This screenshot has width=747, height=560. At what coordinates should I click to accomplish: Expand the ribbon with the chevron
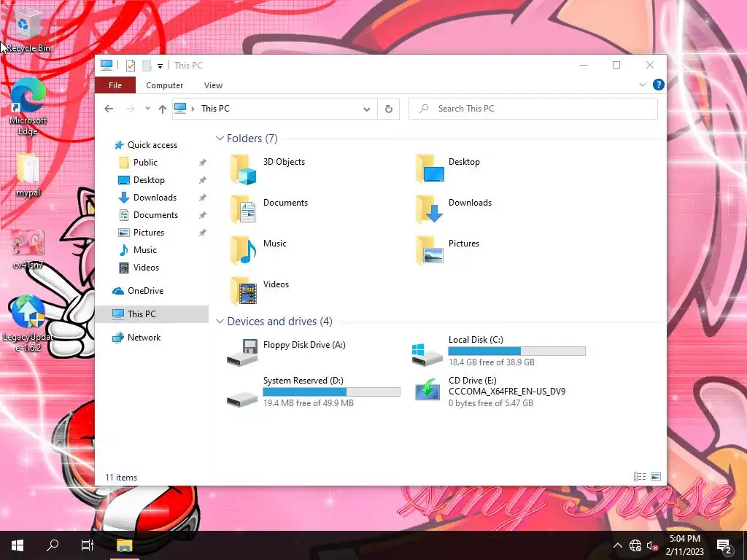point(642,85)
